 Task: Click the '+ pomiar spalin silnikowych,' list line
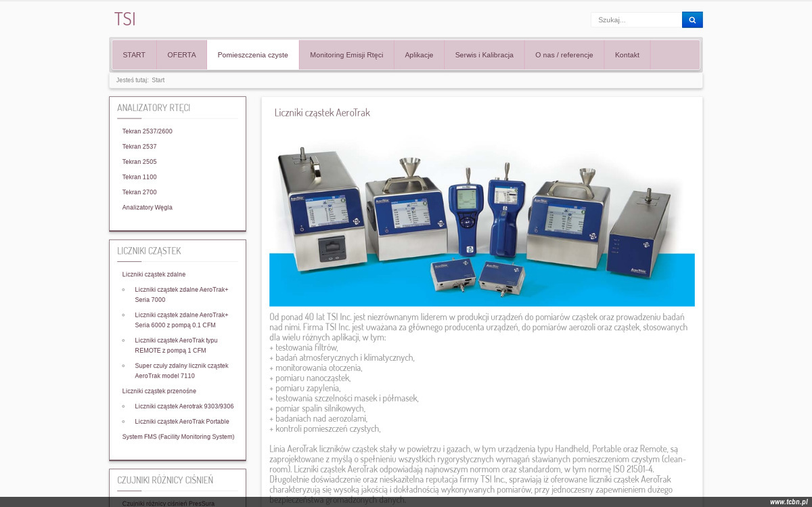pyautogui.click(x=317, y=408)
